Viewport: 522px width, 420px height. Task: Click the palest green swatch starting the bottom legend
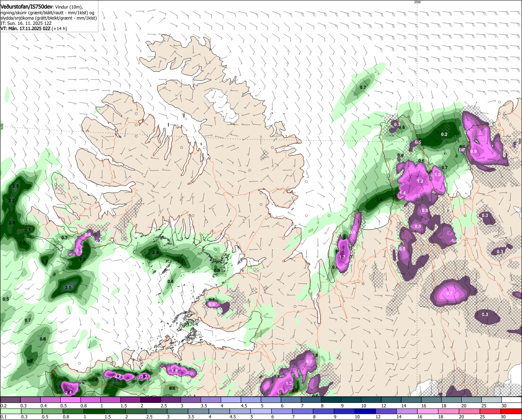click(10, 411)
